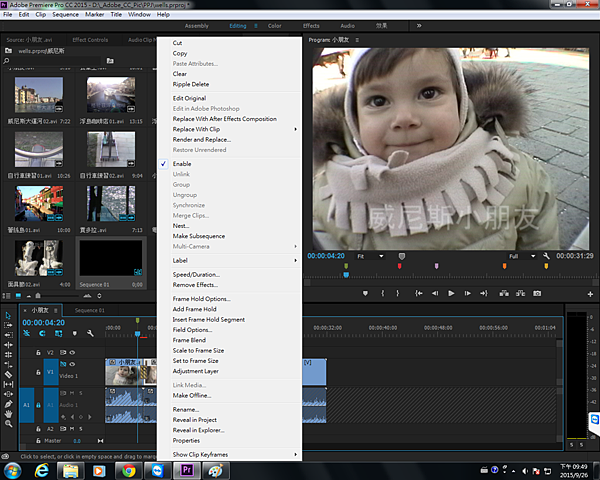Screen dimensions: 600x480
Task: Toggle Snap in the timeline
Action: click(x=42, y=333)
